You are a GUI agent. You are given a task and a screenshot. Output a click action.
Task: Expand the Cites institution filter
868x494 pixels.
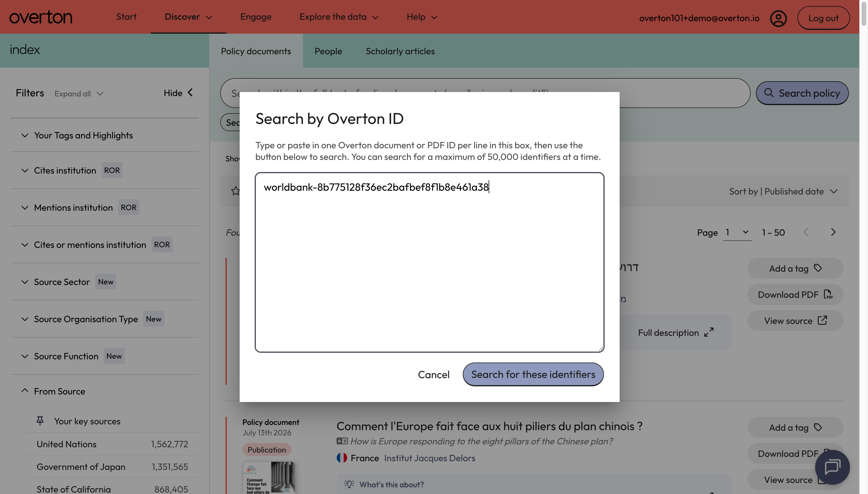coord(104,170)
